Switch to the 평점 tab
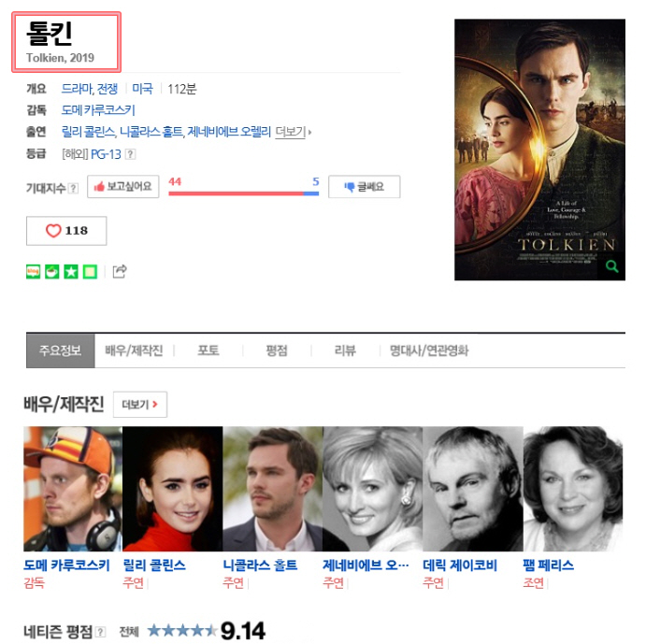 pos(277,351)
